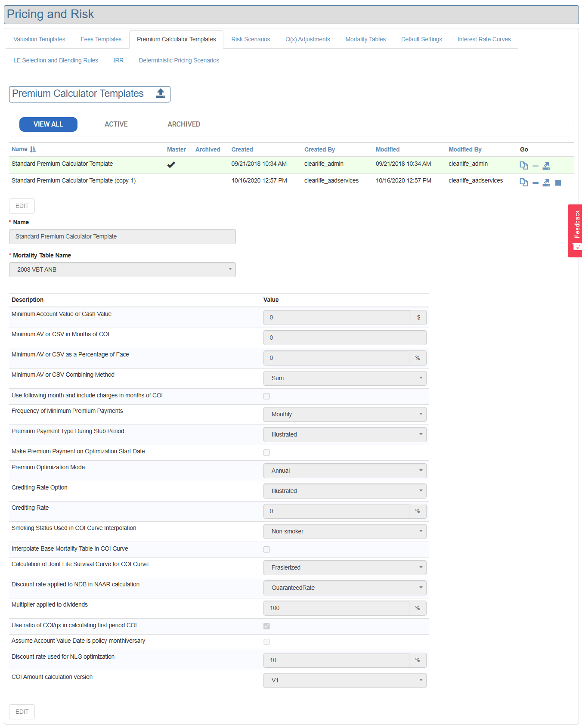Click export icon on the (copy 1) row

coord(546,183)
